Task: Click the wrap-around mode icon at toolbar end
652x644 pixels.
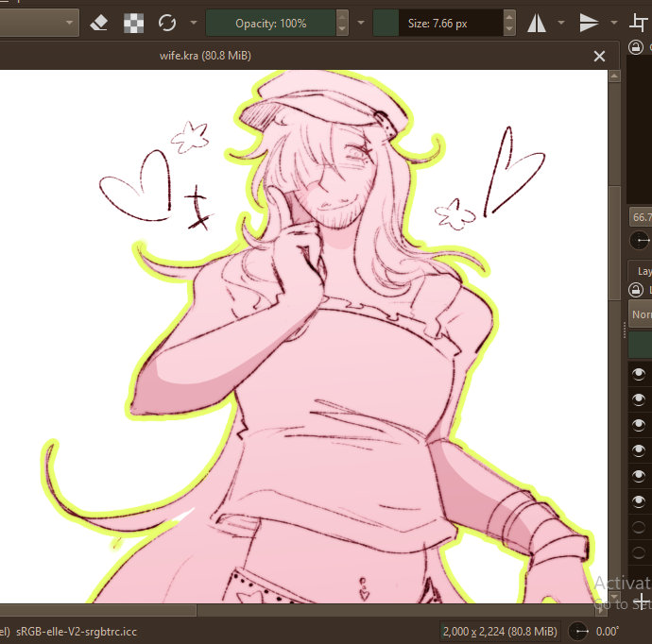Action: [640, 23]
